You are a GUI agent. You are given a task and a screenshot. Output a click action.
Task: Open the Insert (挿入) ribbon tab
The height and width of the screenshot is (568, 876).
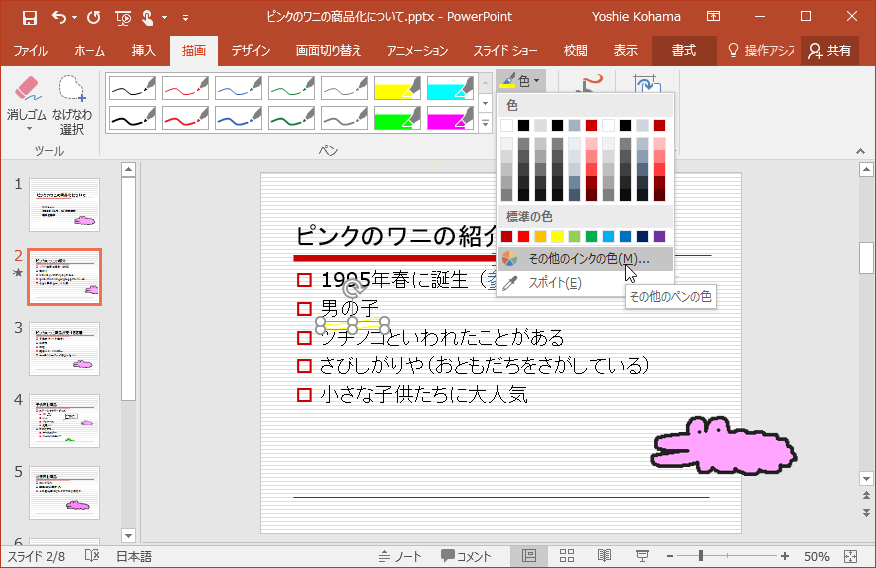pos(144,50)
